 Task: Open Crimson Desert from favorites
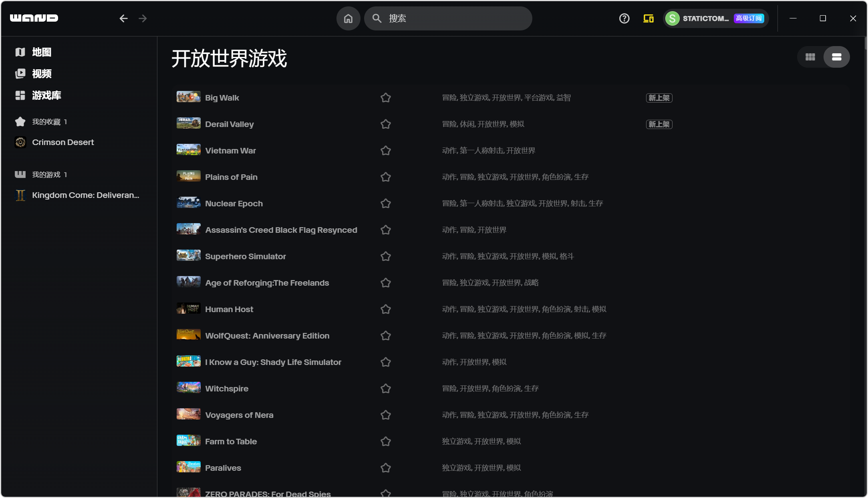(x=54, y=142)
